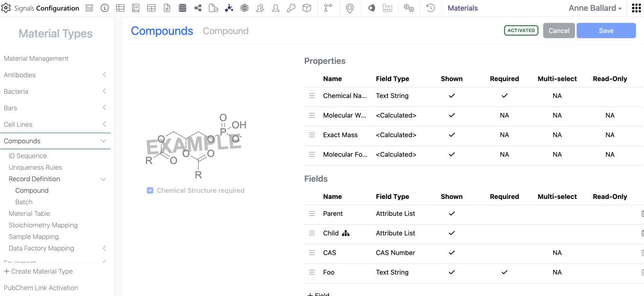Click the single user icon
Viewport: 644px width, 296px height.
point(276,8)
